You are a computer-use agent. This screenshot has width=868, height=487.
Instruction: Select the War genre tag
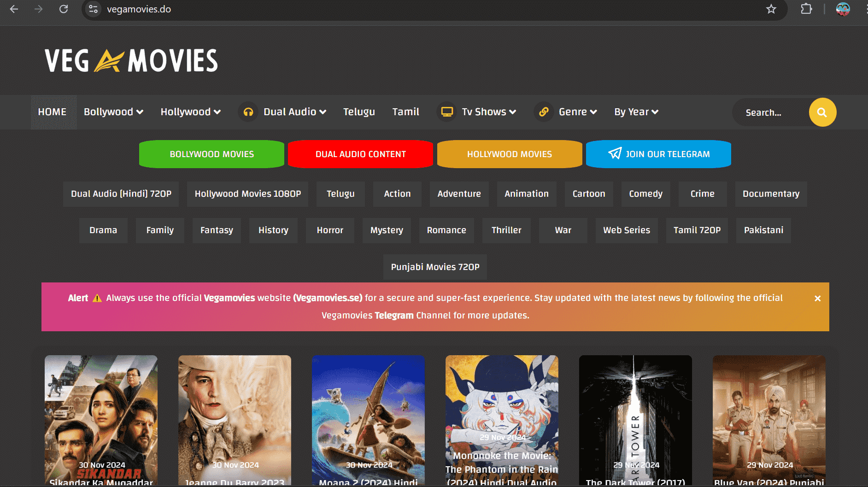point(563,230)
